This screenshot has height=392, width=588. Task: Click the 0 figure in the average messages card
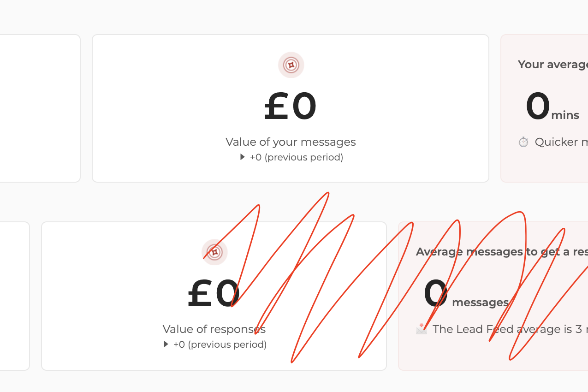[x=436, y=294]
